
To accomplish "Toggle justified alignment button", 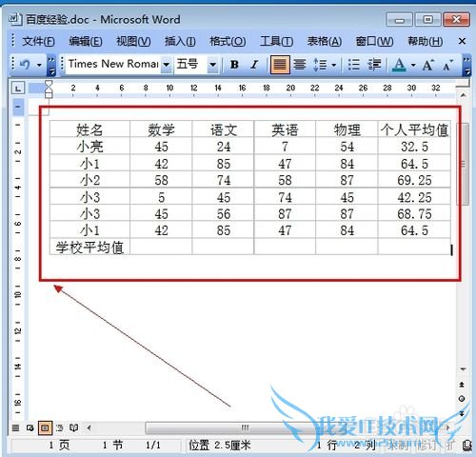I will pos(280,65).
